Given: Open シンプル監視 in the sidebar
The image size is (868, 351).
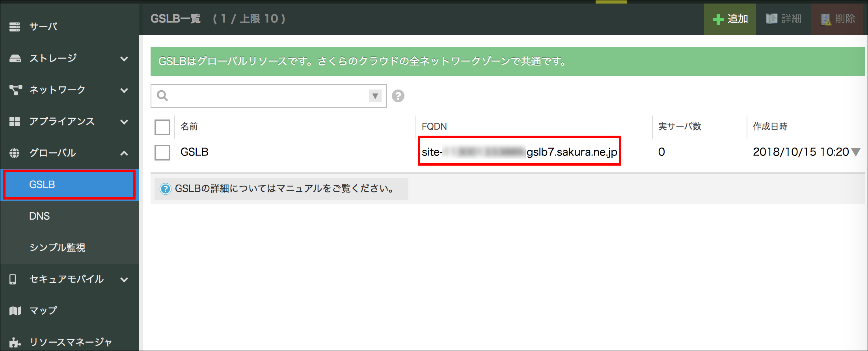Looking at the screenshot, I should click(x=57, y=247).
